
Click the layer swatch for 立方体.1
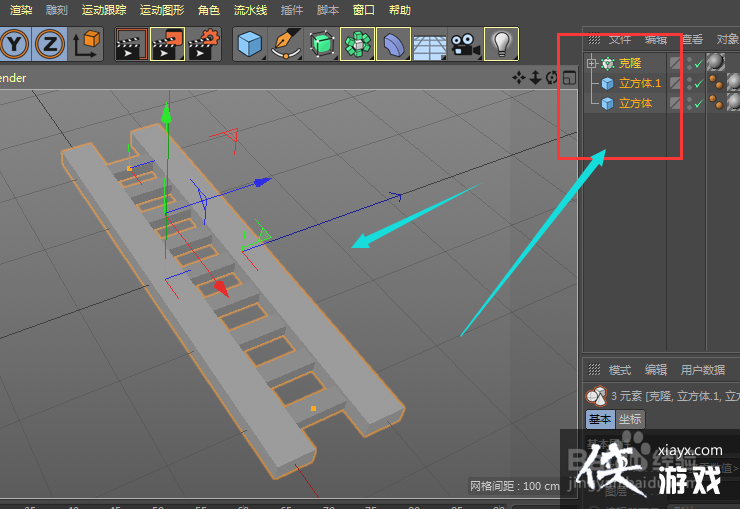click(675, 83)
